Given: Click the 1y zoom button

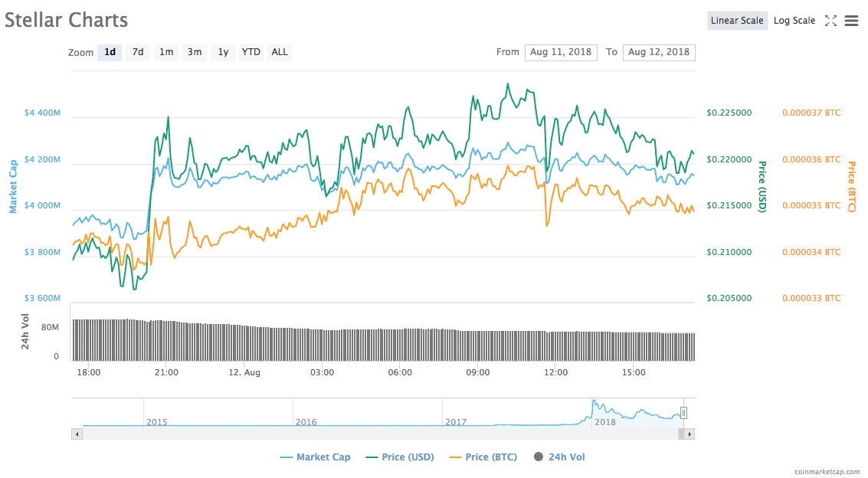Looking at the screenshot, I should (222, 52).
